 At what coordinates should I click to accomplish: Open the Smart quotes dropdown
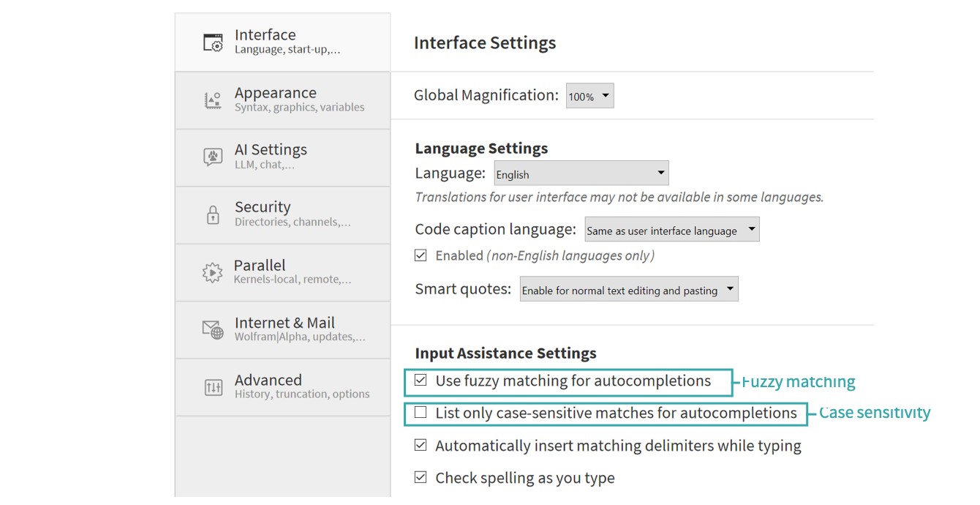[x=628, y=290]
